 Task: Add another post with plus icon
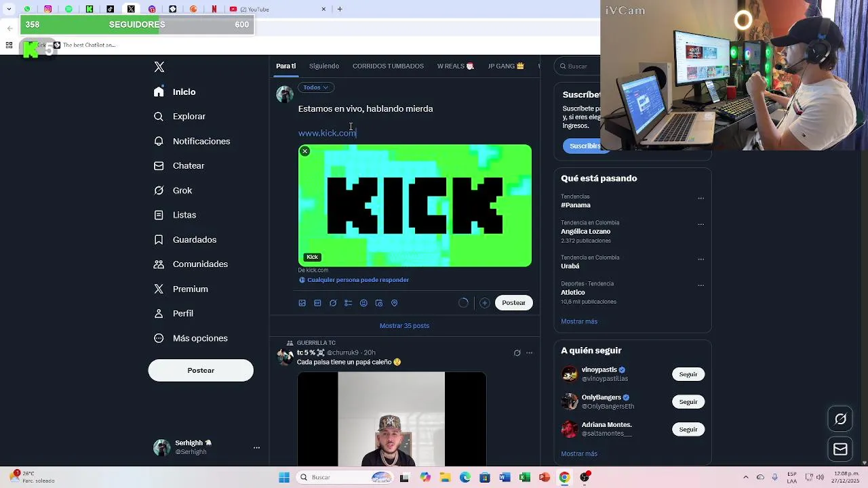pos(484,303)
